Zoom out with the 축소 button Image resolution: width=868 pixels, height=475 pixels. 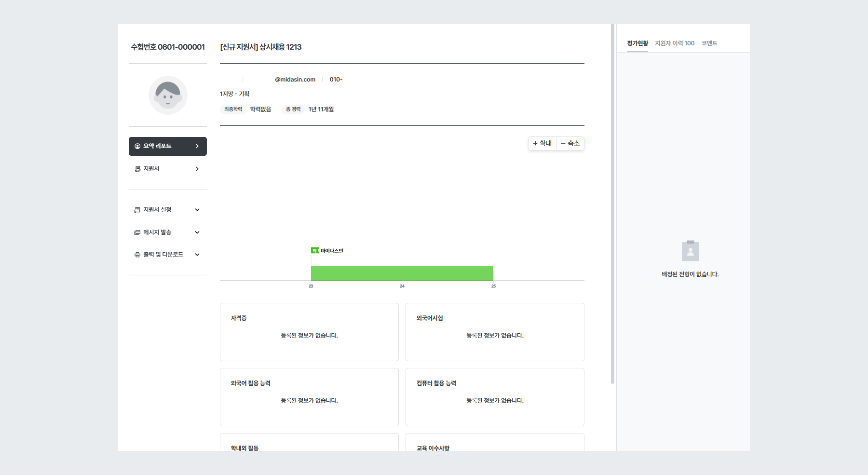click(x=570, y=143)
